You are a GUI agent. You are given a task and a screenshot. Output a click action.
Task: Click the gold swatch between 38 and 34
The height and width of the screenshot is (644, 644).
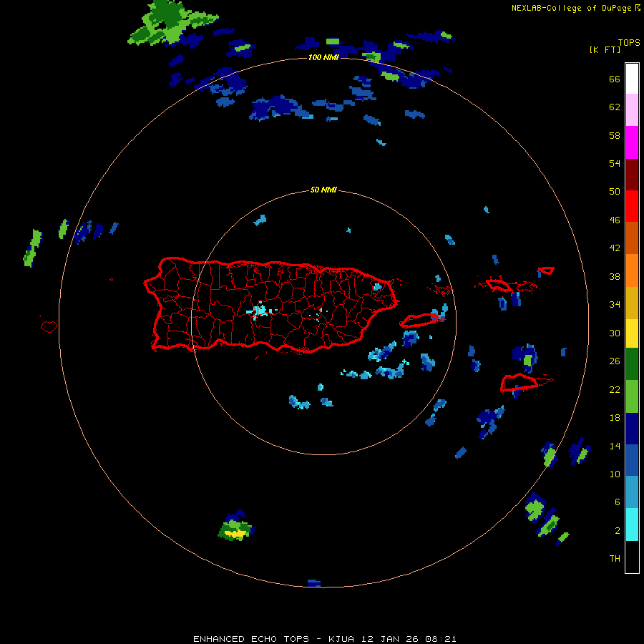coord(632,302)
